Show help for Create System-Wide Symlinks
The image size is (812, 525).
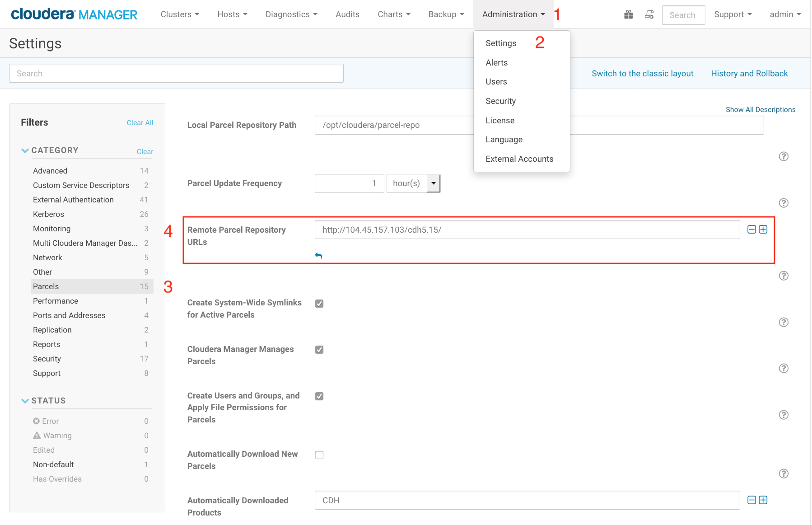coord(784,322)
